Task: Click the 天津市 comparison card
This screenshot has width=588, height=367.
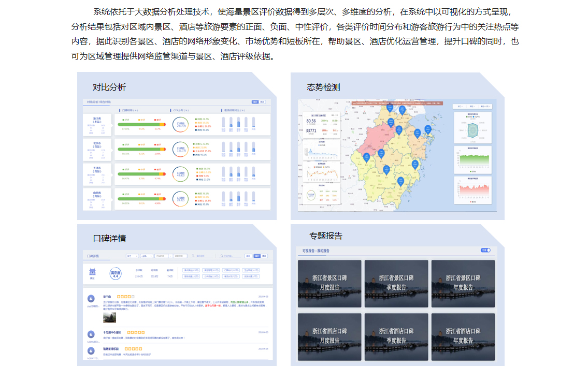Action: [x=98, y=174]
